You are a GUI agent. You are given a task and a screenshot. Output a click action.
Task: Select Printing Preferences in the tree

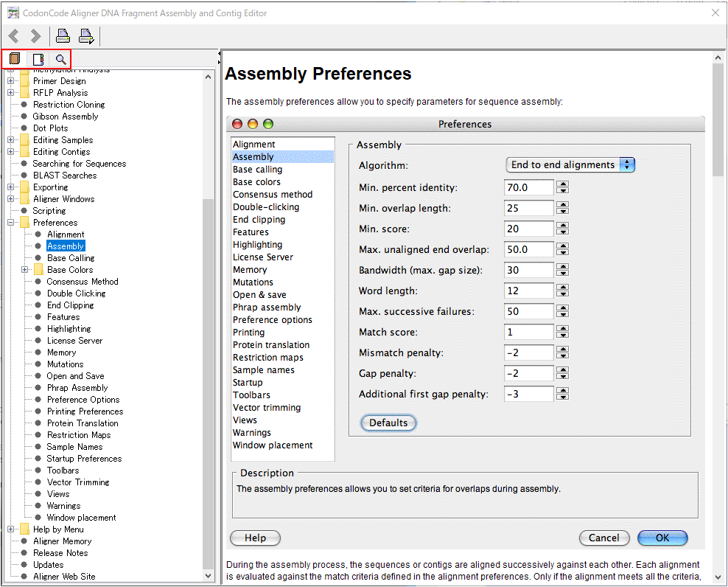pos(85,411)
